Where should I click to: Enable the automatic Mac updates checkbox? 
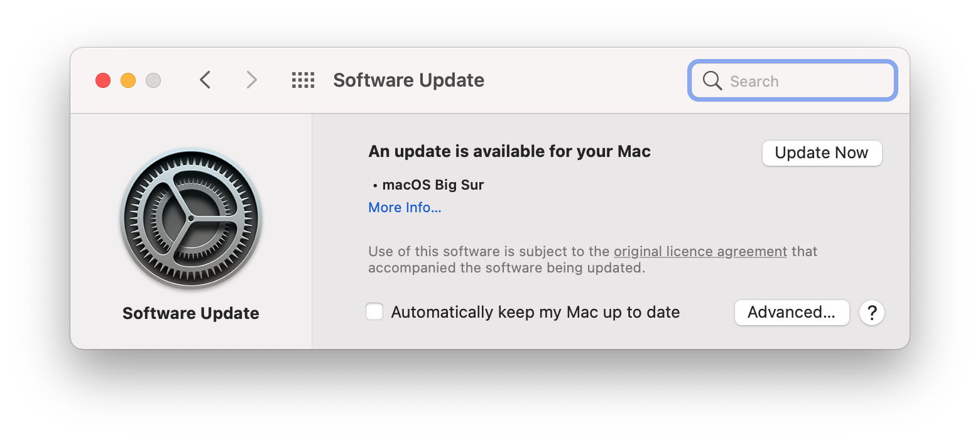[x=374, y=312]
